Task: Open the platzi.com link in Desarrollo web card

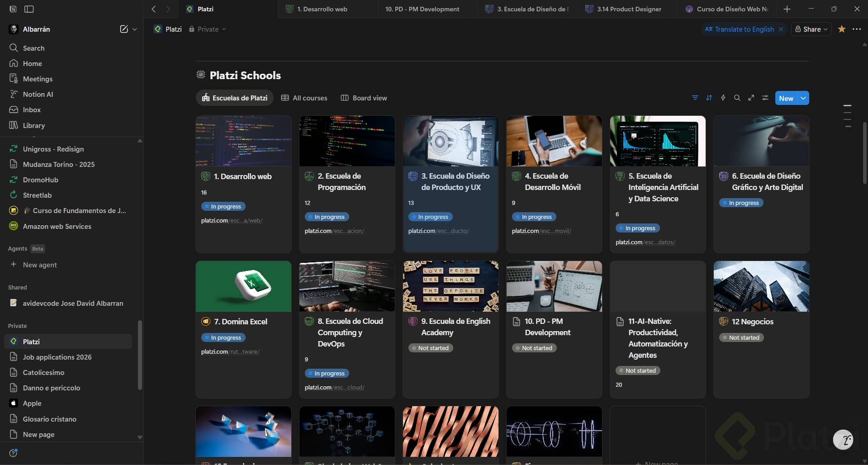Action: (x=232, y=221)
